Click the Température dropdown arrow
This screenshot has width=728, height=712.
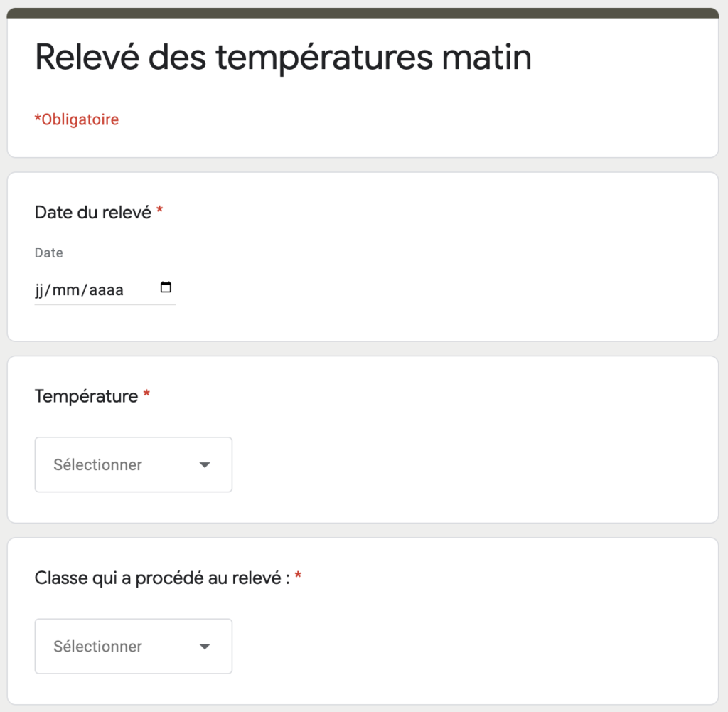click(x=205, y=465)
